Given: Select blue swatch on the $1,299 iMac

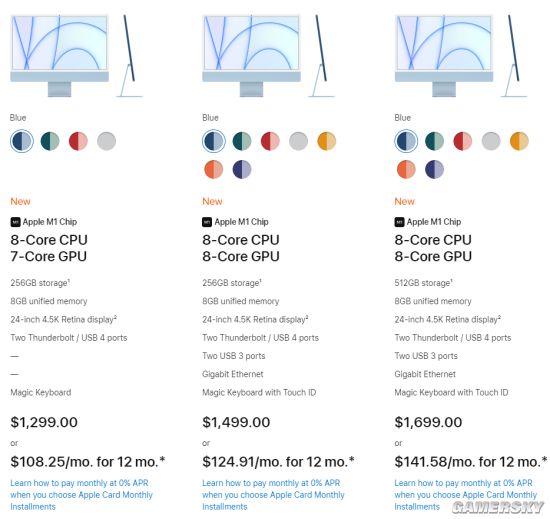Looking at the screenshot, I should tap(22, 141).
